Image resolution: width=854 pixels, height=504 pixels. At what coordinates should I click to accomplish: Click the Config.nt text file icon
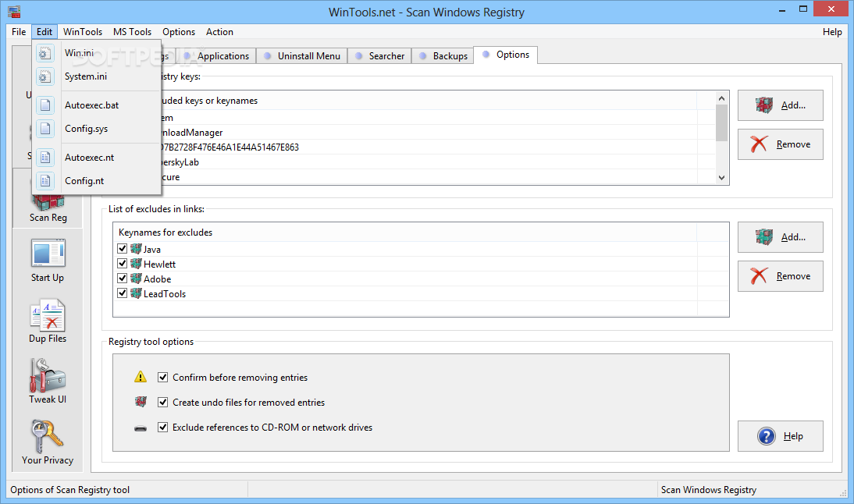coord(45,181)
